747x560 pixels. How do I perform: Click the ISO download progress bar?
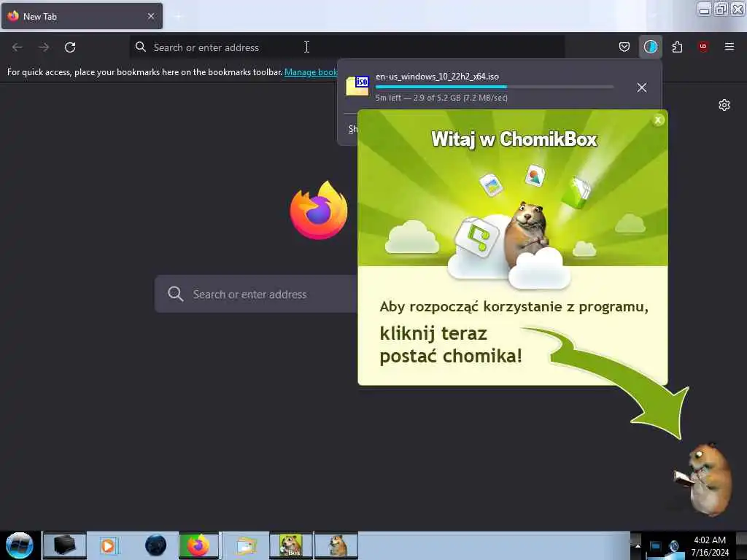pyautogui.click(x=494, y=87)
